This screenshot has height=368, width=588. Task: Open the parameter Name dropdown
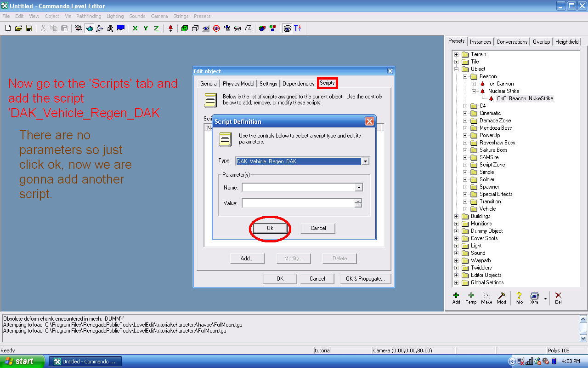click(358, 188)
